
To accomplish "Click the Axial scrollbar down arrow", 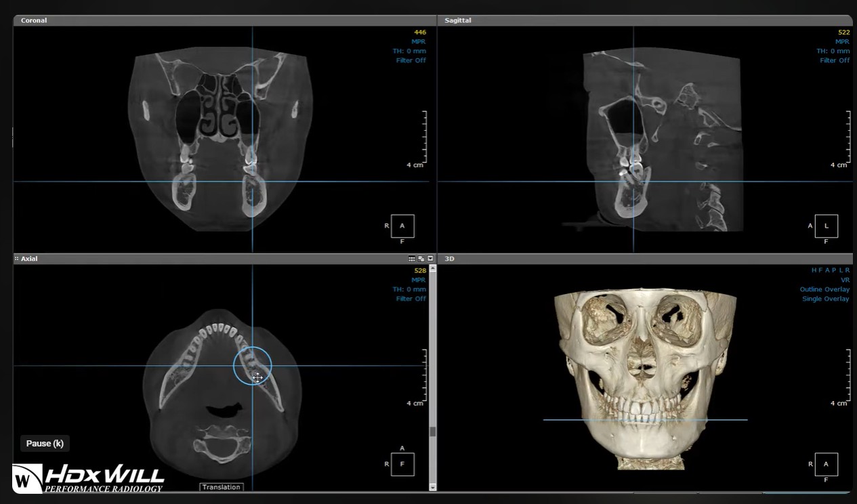I will [x=433, y=486].
